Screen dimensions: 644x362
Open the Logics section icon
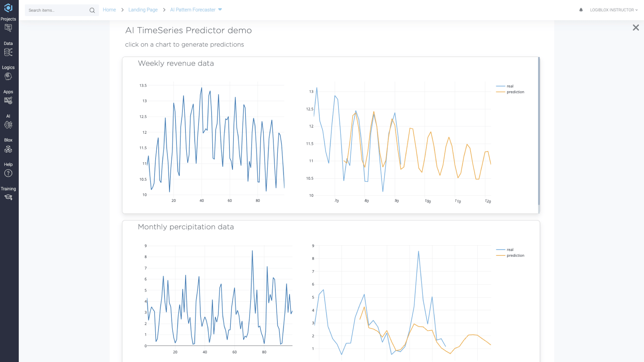(8, 76)
